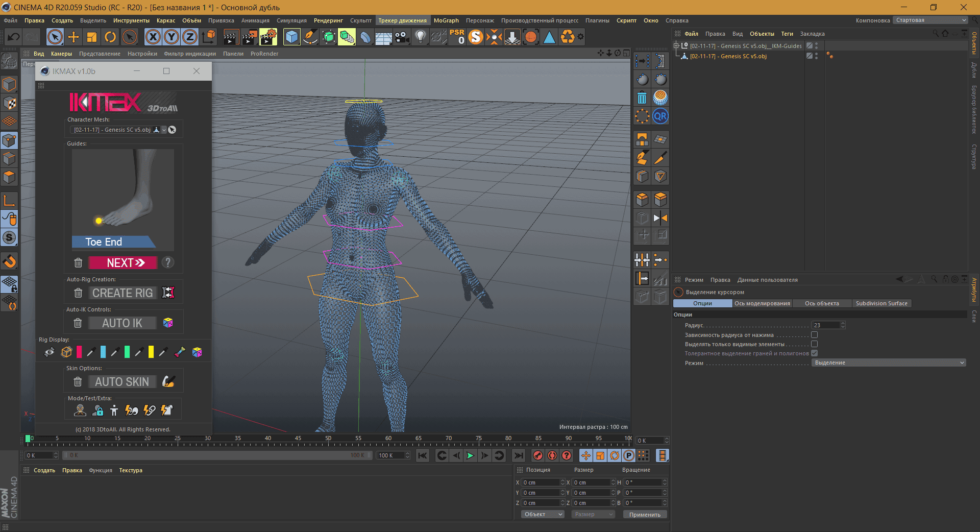
Task: Activate the Rotate tool
Action: (110, 37)
